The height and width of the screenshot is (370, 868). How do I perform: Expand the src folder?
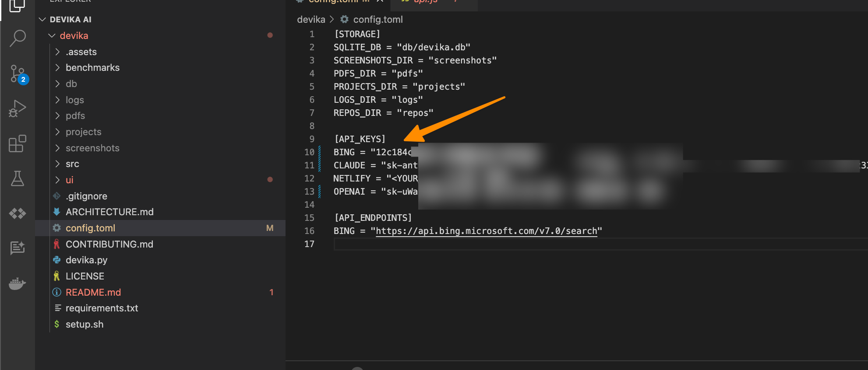72,164
